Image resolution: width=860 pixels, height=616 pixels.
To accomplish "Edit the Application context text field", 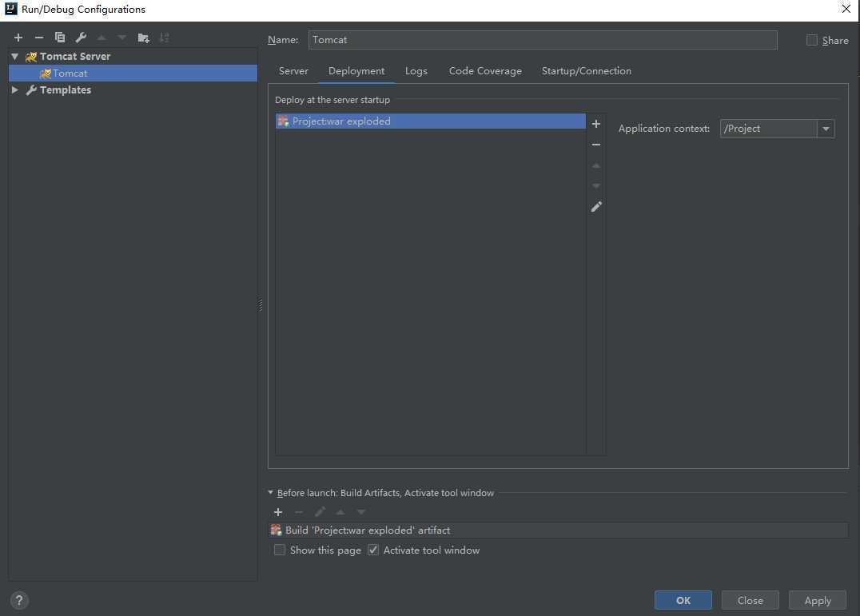I will [x=768, y=129].
